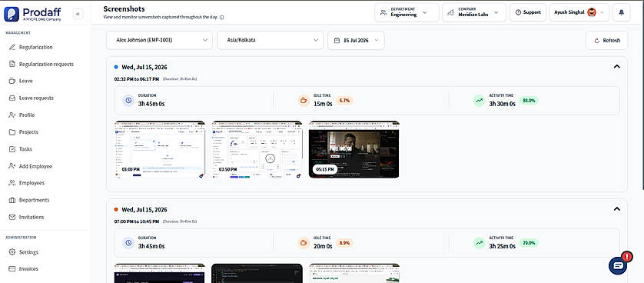This screenshot has height=283, width=644.
Task: Open the 03:00 PM screenshot thumbnail
Action: pos(160,149)
